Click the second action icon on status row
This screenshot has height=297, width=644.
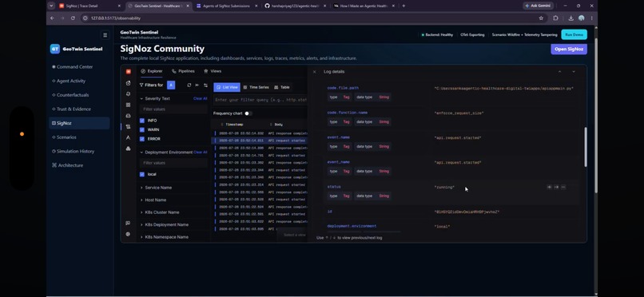tap(556, 187)
